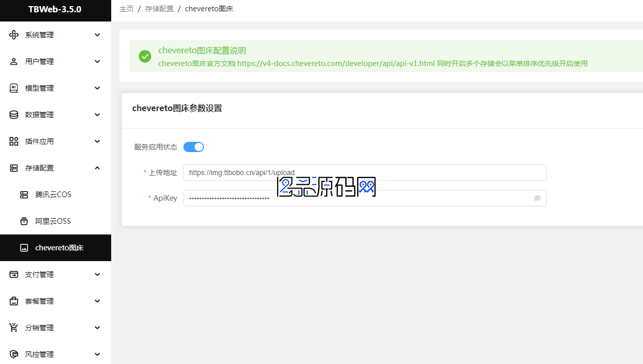Open the 系统管理 menu
Image resolution: width=643 pixels, height=364 pixels.
[55, 35]
